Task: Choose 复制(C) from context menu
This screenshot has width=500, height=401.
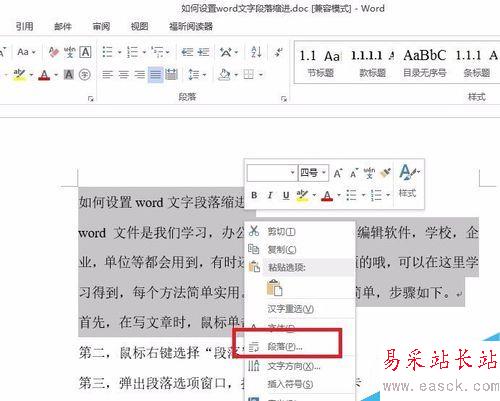Action: click(x=300, y=249)
